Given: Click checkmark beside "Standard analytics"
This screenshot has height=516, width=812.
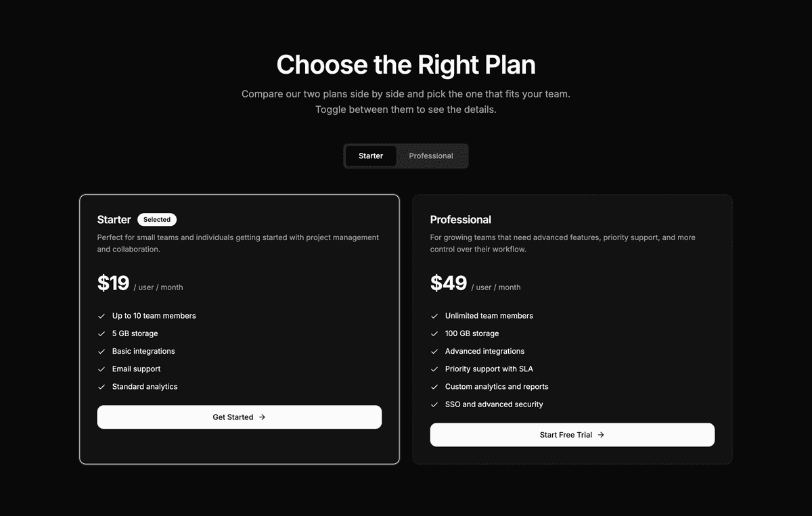Looking at the screenshot, I should pyautogui.click(x=100, y=386).
